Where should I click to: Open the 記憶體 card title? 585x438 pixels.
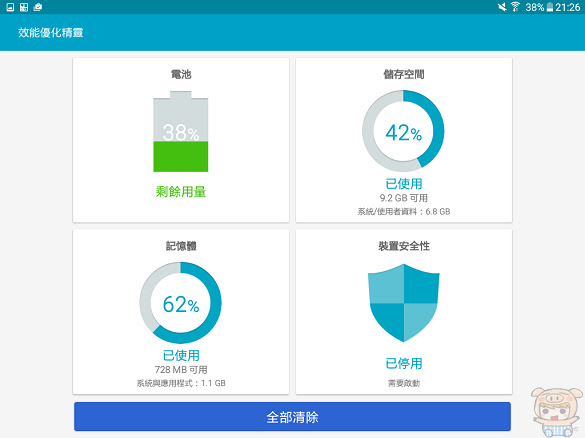pos(181,246)
